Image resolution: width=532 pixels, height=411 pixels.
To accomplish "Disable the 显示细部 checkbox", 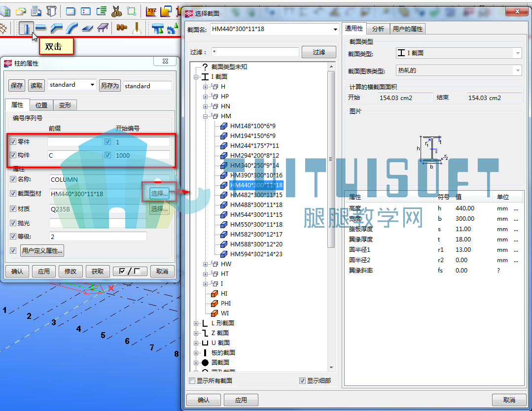I will point(302,381).
